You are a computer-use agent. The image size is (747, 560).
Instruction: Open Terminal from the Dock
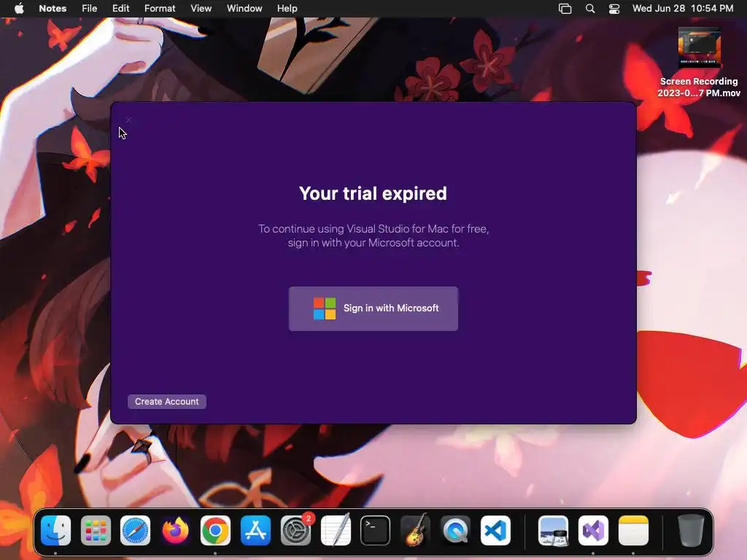click(x=376, y=531)
